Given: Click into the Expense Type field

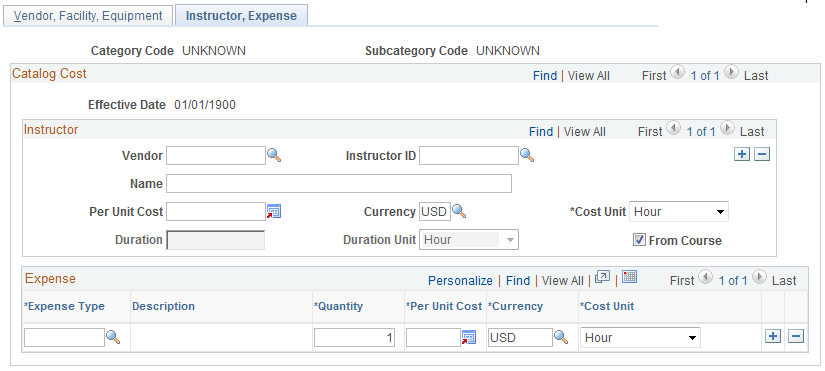Looking at the screenshot, I should tap(64, 337).
